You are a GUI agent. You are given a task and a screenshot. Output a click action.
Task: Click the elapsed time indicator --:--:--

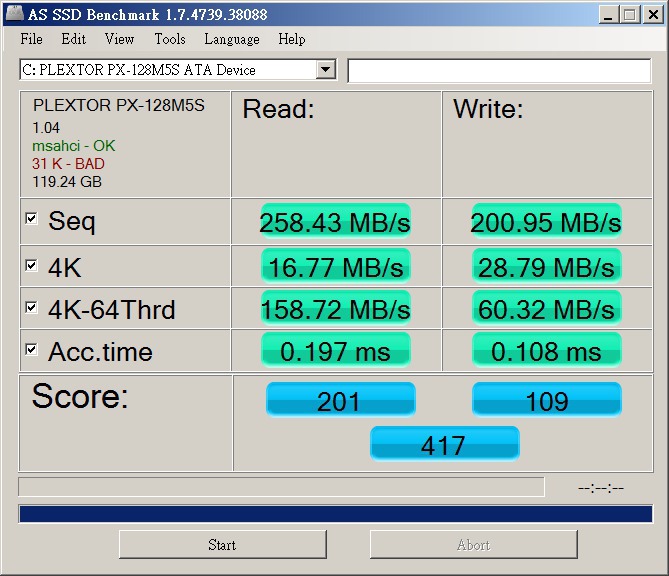coord(601,488)
